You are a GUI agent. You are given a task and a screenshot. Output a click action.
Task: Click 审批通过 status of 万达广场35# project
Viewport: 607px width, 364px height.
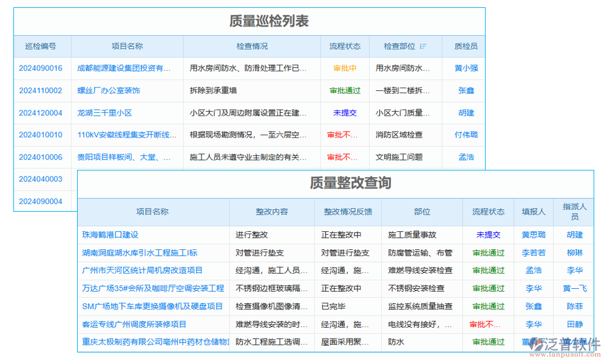(x=487, y=289)
